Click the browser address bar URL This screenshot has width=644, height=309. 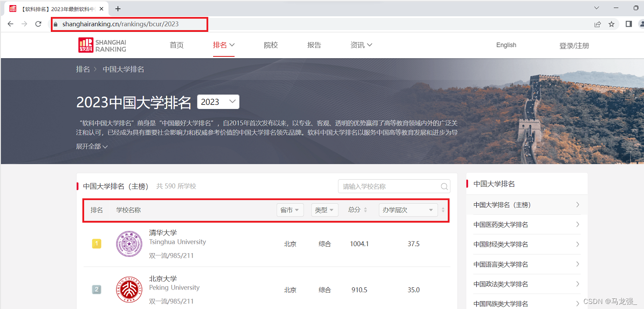(120, 24)
